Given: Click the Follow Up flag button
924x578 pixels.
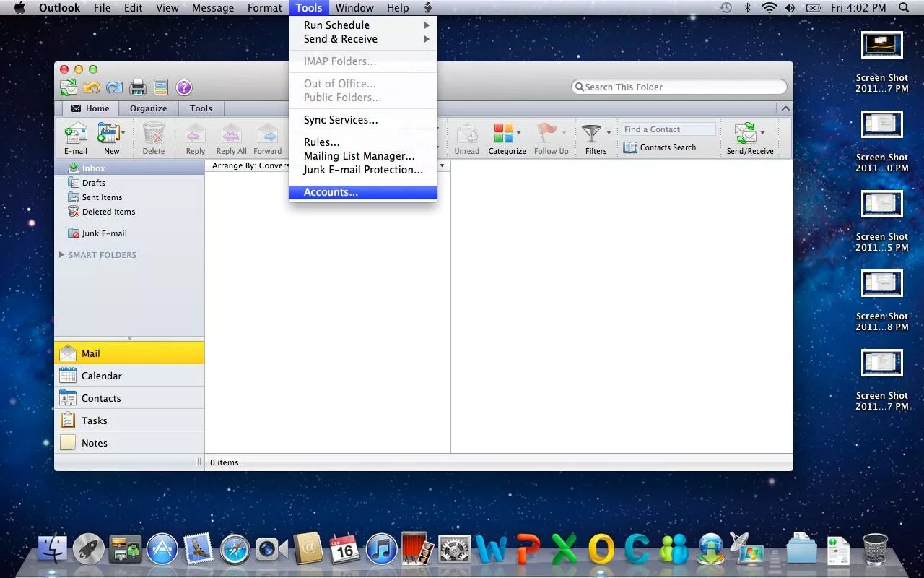Looking at the screenshot, I should (551, 139).
